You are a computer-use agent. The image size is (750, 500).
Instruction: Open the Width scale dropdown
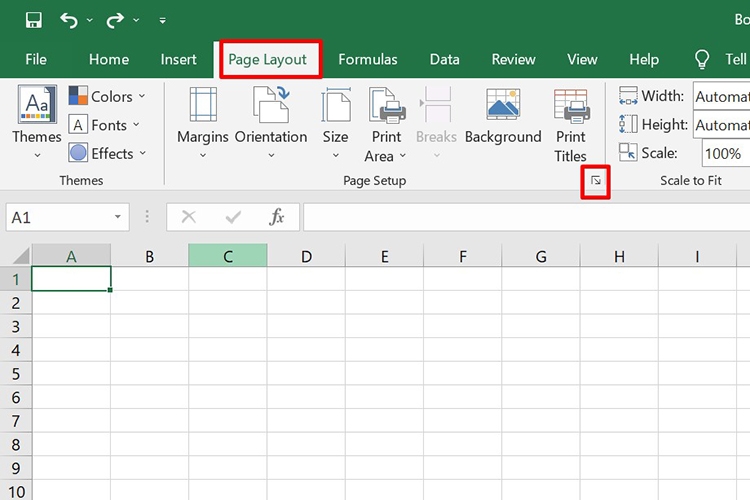click(721, 96)
